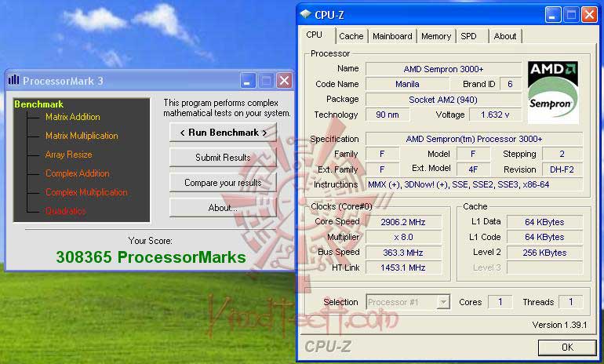This screenshot has width=604, height=364.
Task: Click the Stepping value 2
Action: [562, 154]
